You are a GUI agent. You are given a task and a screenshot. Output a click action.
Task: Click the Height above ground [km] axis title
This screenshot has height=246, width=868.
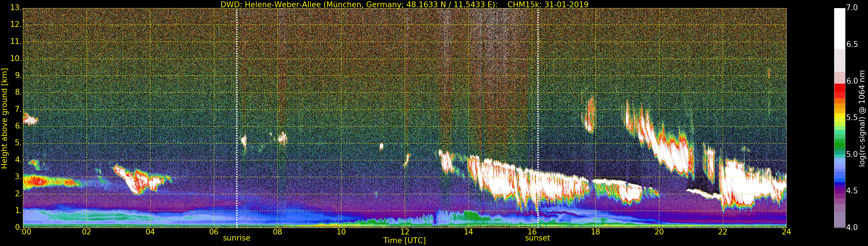4,118
